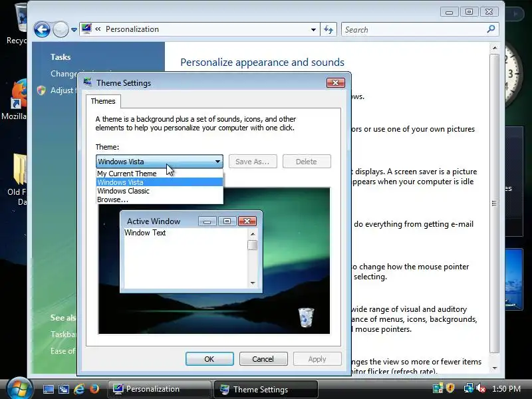The image size is (532, 399).
Task: Click the taskbar clock 1:50 PM
Action: (x=506, y=389)
